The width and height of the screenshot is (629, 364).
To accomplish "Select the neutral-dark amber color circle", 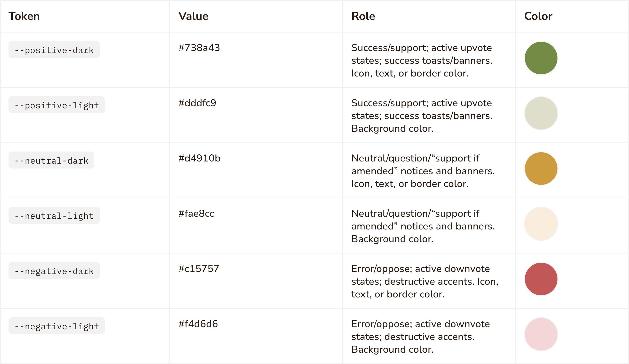I will [x=541, y=169].
